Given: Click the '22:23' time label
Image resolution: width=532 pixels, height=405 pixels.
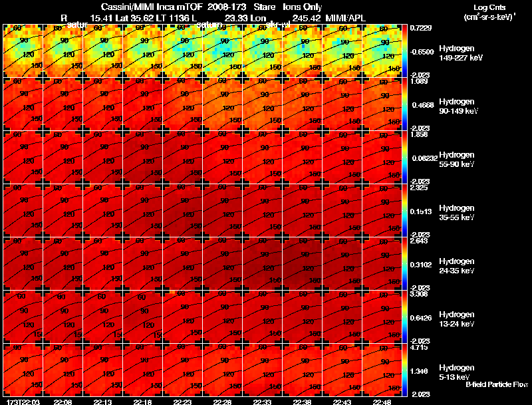Looking at the screenshot, I should pyautogui.click(x=182, y=402).
